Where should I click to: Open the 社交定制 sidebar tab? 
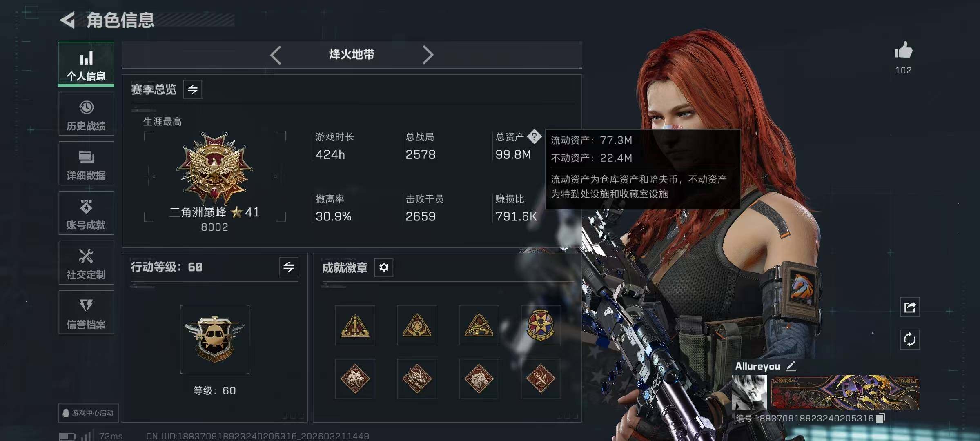[x=86, y=263]
